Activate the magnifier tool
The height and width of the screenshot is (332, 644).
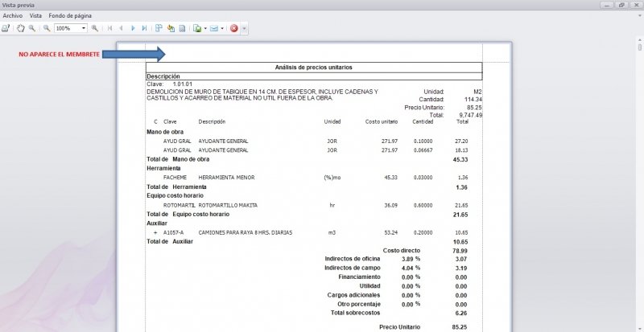point(32,28)
